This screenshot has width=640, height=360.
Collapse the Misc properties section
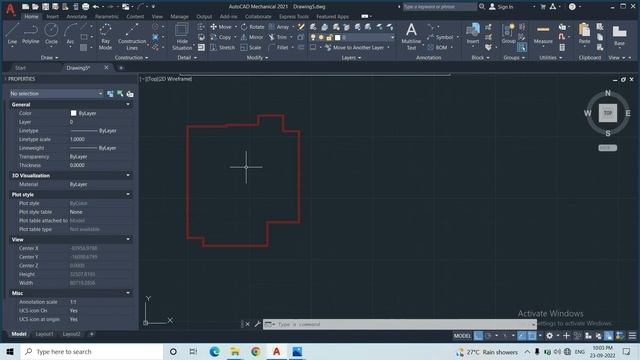click(x=128, y=293)
